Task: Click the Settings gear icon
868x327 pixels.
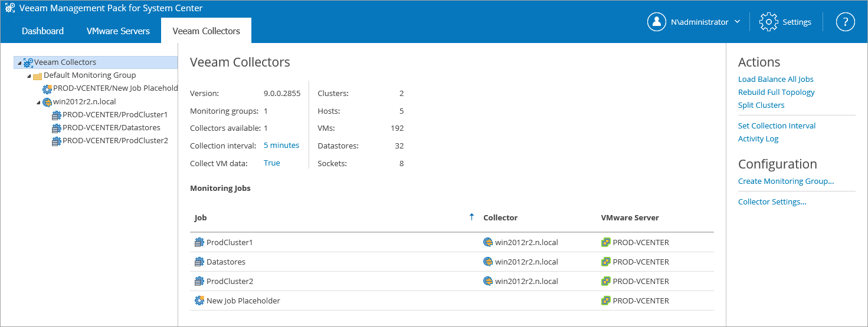Action: click(769, 22)
